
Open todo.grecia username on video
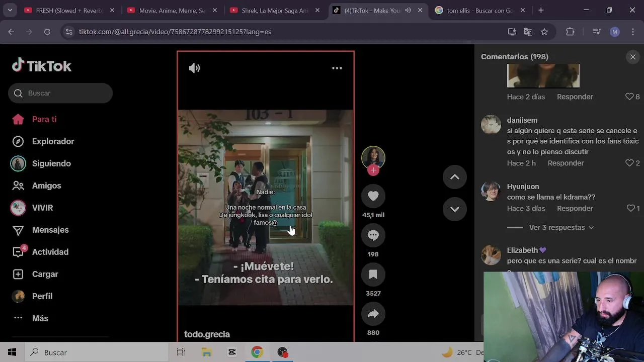[207, 334]
